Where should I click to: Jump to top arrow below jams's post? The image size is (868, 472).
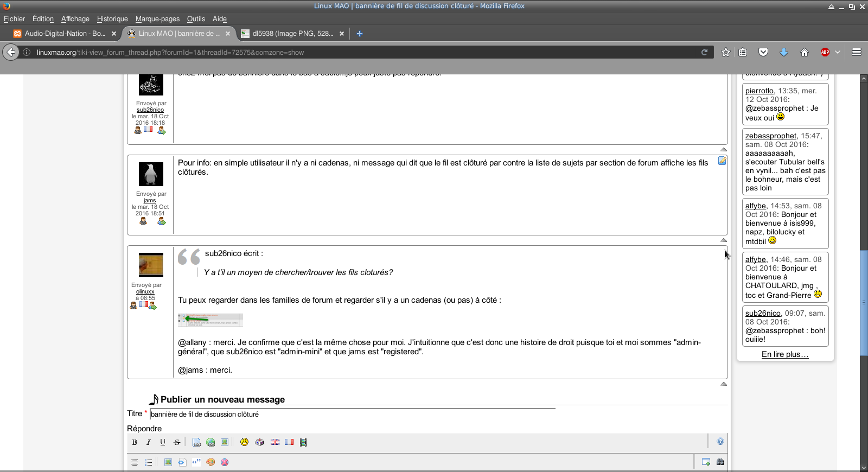click(724, 240)
